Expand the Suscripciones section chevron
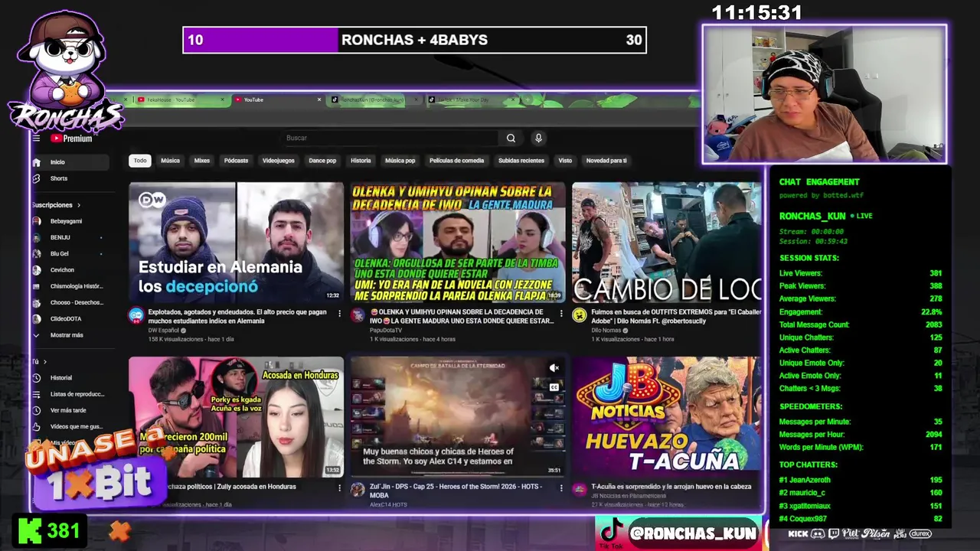 click(x=78, y=205)
